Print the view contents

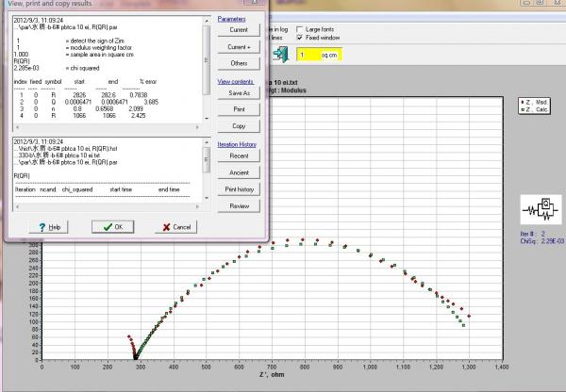click(238, 109)
